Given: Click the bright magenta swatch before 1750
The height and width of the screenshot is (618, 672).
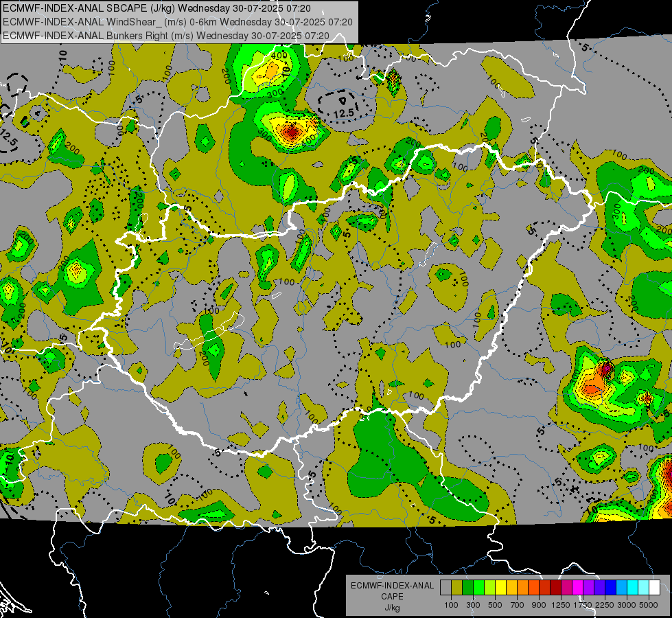Looking at the screenshot, I should pos(578,588).
